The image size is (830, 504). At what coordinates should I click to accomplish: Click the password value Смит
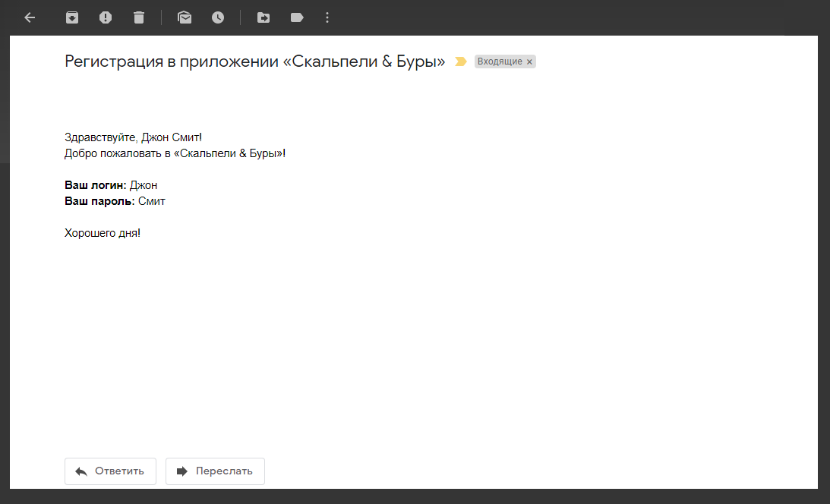pyautogui.click(x=151, y=201)
